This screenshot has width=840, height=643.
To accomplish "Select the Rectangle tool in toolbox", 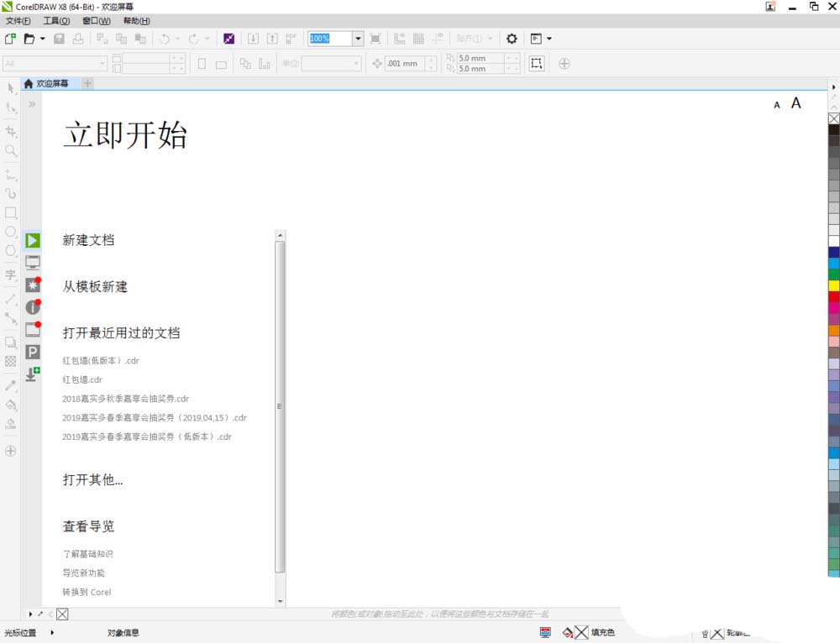I will [11, 212].
